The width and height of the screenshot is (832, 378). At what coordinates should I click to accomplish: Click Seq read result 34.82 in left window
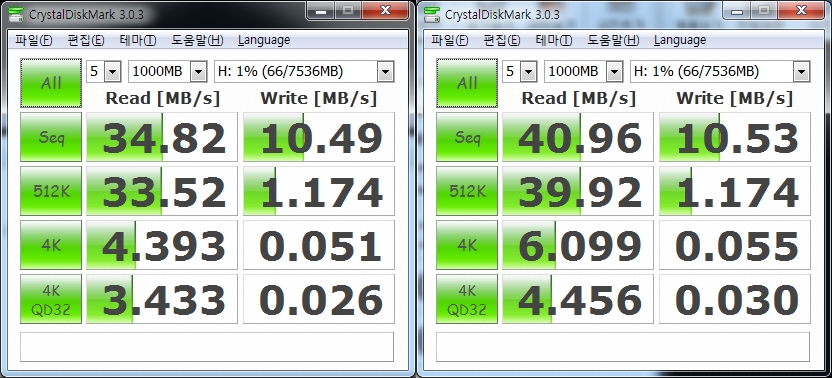coord(162,137)
